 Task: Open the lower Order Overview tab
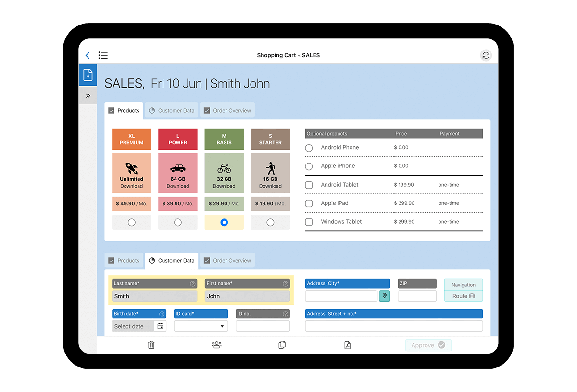point(227,261)
